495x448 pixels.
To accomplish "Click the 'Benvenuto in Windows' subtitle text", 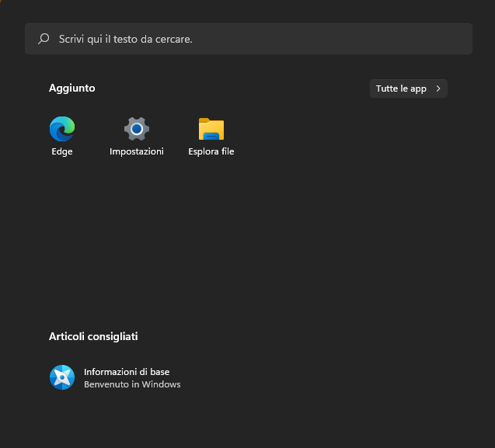I will click(132, 384).
